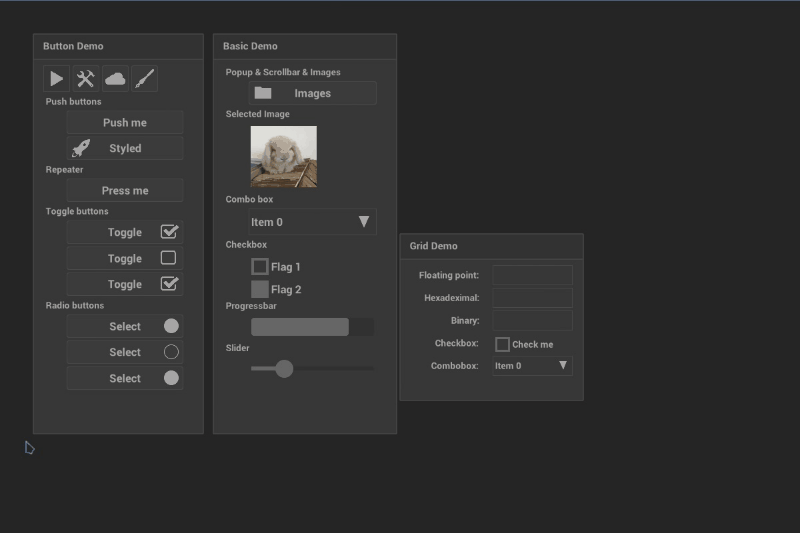Toggle the Flag 2 checkbox

(260, 289)
